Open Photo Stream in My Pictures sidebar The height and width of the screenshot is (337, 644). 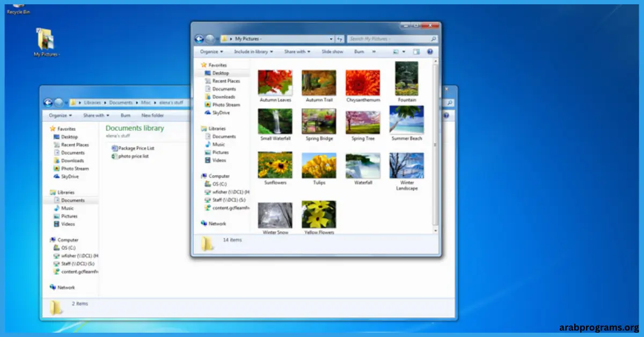pos(222,105)
